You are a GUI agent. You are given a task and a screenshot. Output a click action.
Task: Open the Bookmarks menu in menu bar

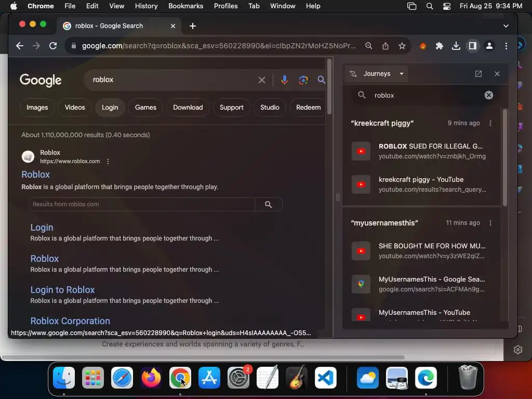(x=185, y=6)
